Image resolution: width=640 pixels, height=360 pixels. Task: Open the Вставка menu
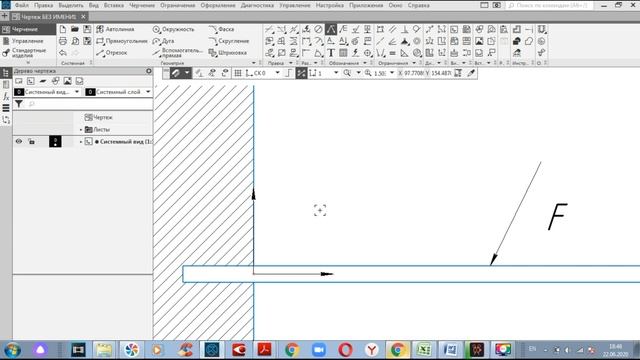[x=113, y=5]
